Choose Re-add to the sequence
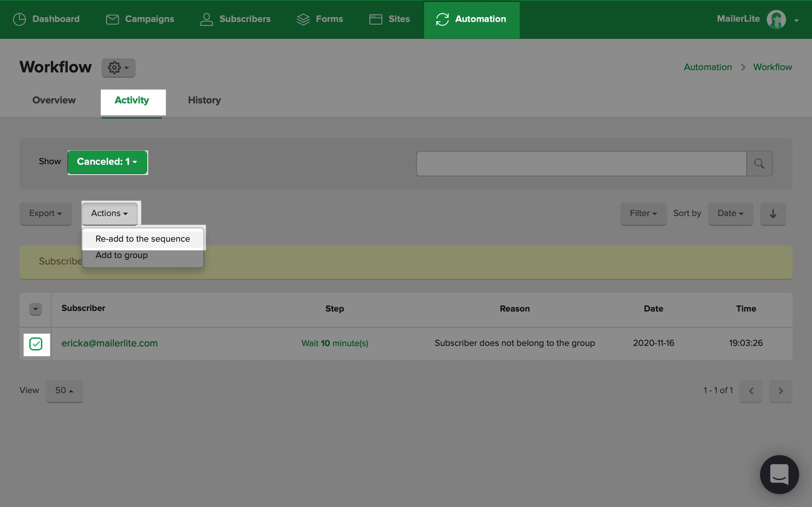 [143, 239]
